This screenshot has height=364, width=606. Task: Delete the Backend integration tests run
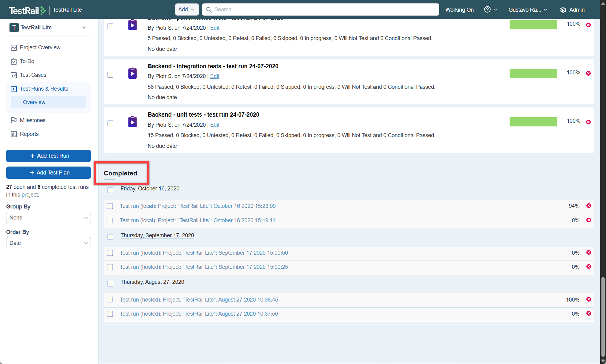click(x=588, y=73)
